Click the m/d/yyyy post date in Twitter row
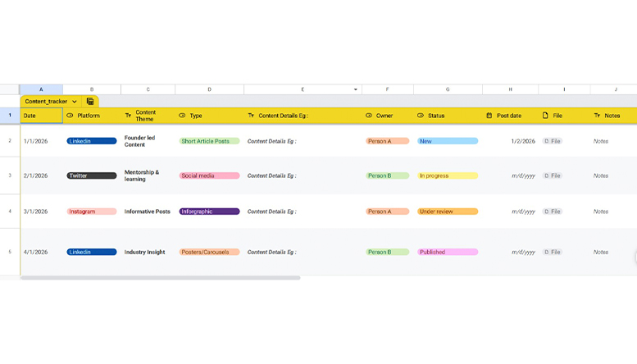 pyautogui.click(x=523, y=175)
